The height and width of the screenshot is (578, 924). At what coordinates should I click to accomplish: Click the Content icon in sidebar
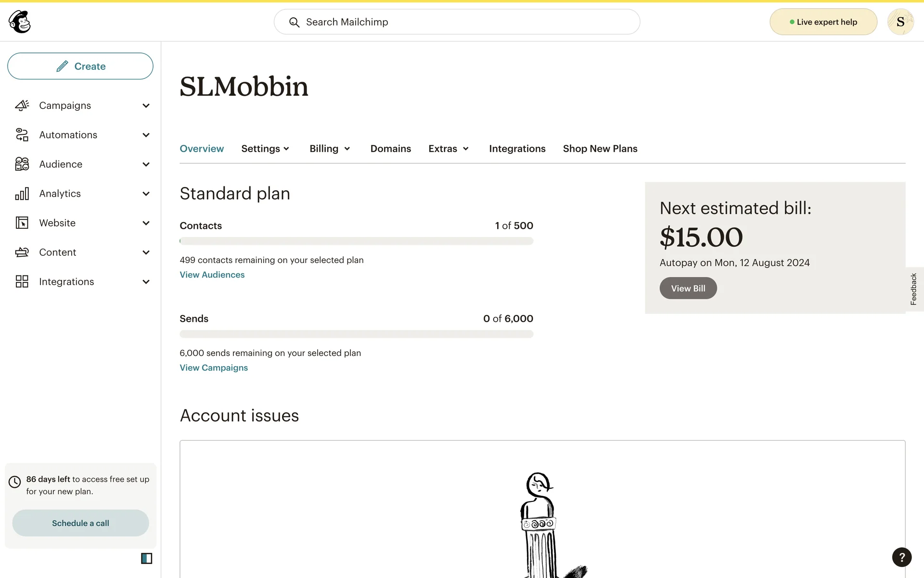(22, 252)
